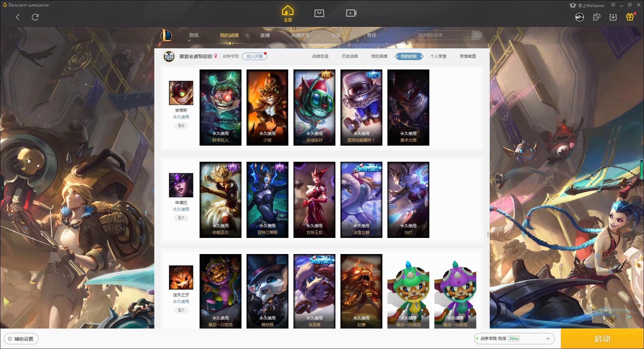The image size is (644, 349).
Task: Open the 英雄大全 tab
Action: click(301, 35)
